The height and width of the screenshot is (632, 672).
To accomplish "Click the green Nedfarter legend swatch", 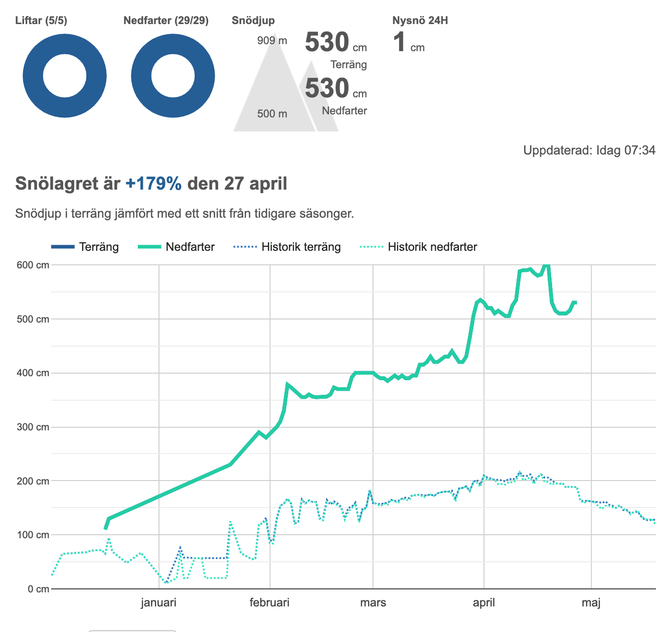I will 149,247.
